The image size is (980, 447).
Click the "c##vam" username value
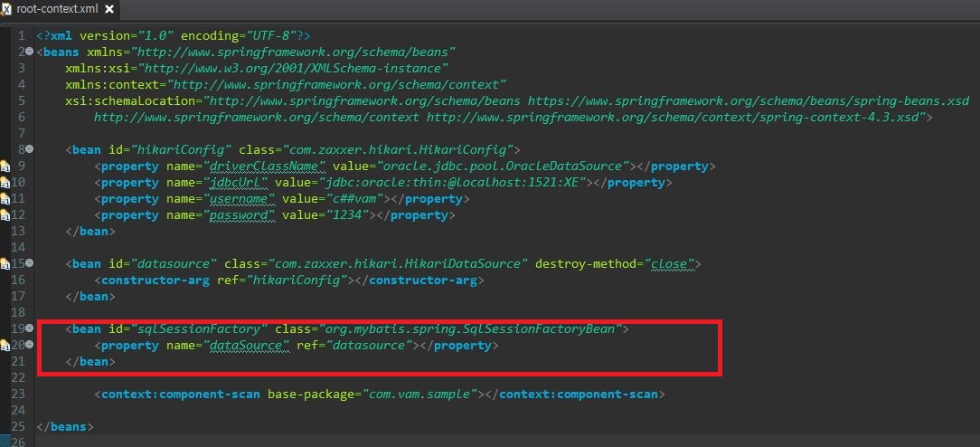click(354, 199)
